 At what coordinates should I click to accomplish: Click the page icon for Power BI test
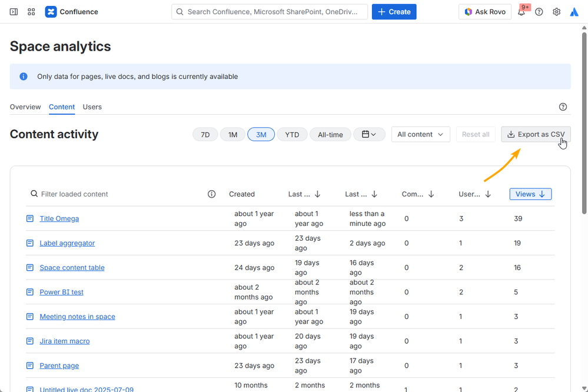point(30,292)
